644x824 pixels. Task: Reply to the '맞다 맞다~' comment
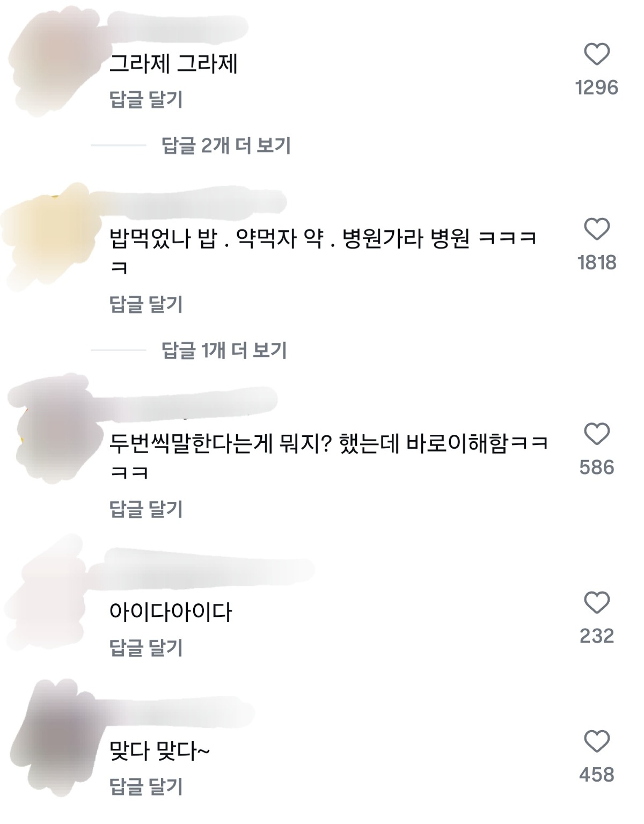point(146,787)
